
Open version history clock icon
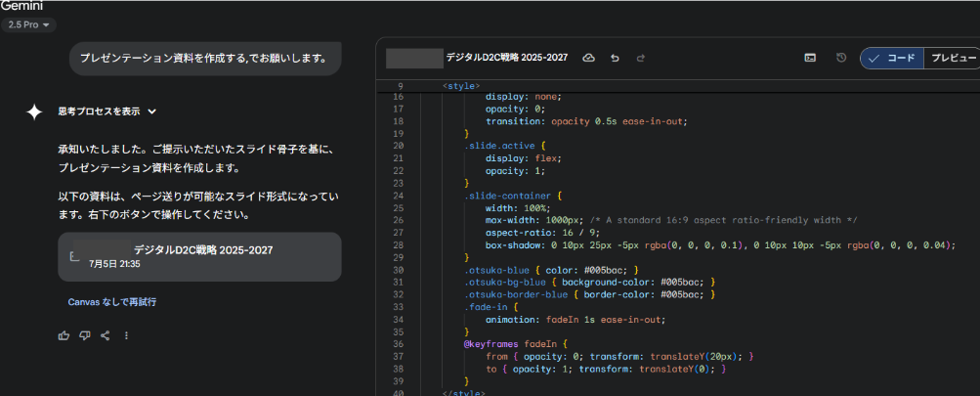[841, 59]
